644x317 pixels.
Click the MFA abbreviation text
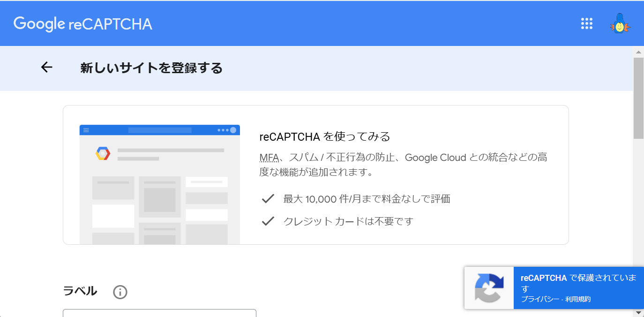269,158
